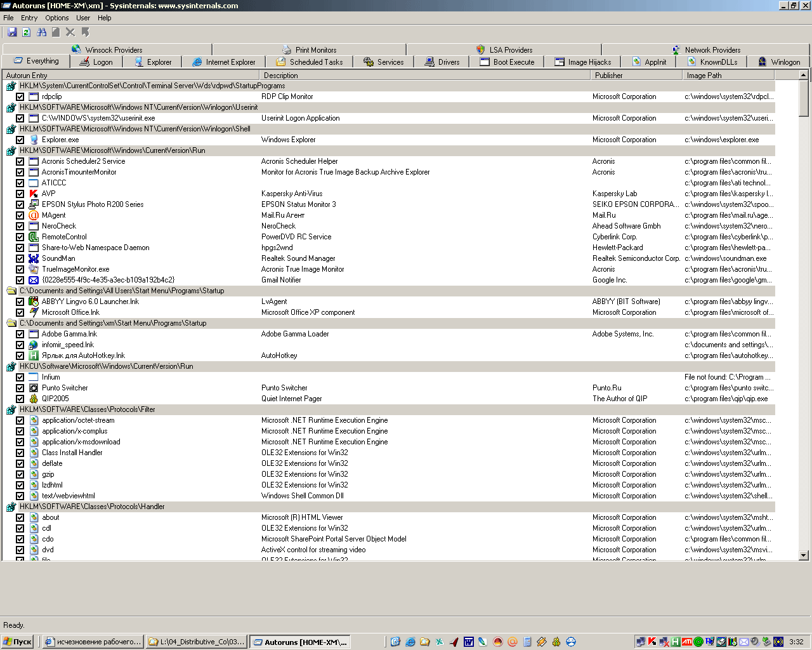
Task: Switch to the Services tab
Action: pos(384,62)
